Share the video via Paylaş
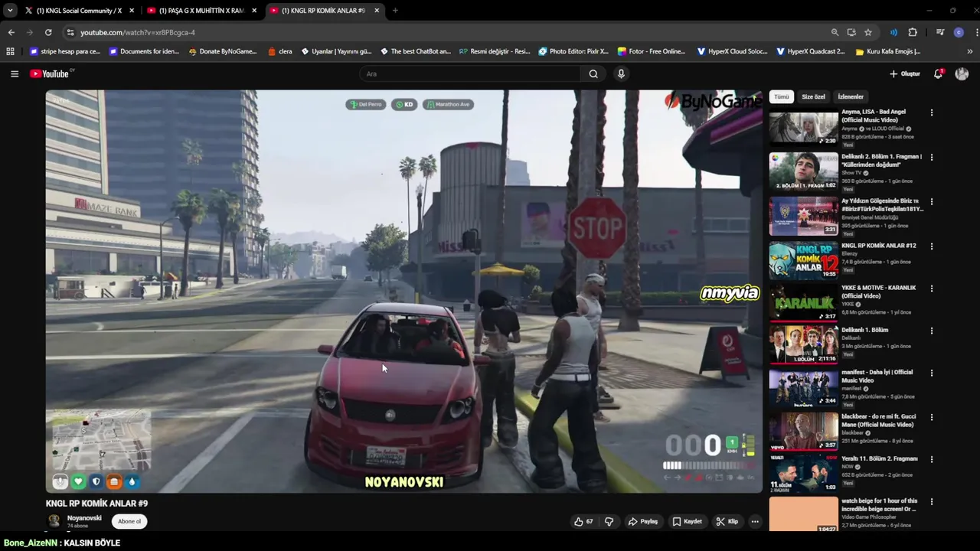Image resolution: width=980 pixels, height=551 pixels. (643, 521)
